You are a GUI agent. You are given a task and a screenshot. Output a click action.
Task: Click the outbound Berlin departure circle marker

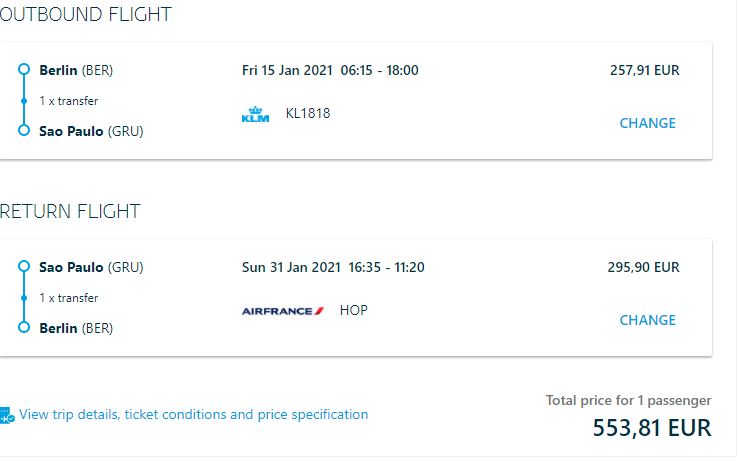pos(24,70)
